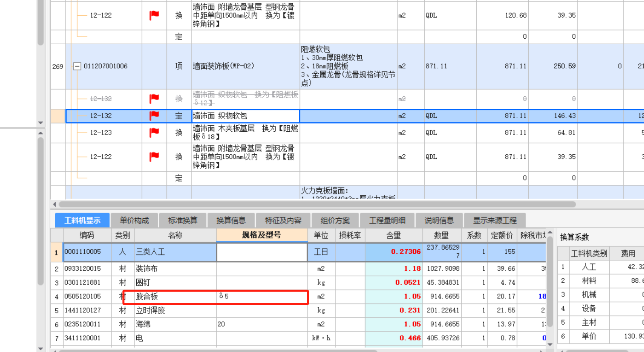
Task: Switch to 换算信息 tab
Action: tap(231, 220)
